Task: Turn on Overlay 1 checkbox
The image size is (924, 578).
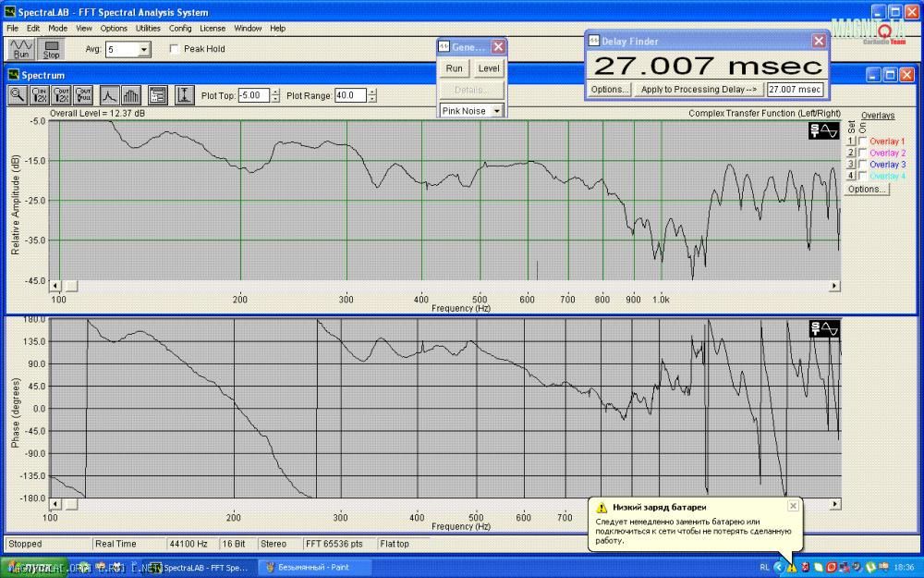Action: pos(863,141)
